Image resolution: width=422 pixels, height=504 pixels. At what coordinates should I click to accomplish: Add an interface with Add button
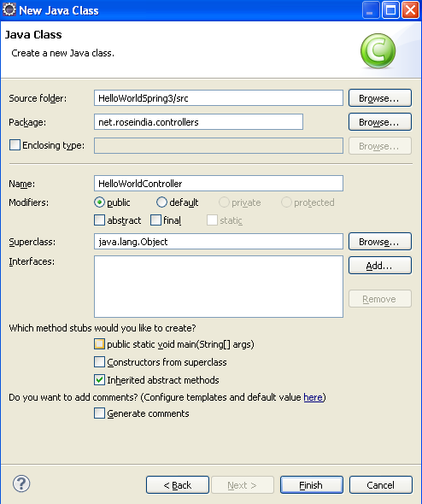coord(380,266)
